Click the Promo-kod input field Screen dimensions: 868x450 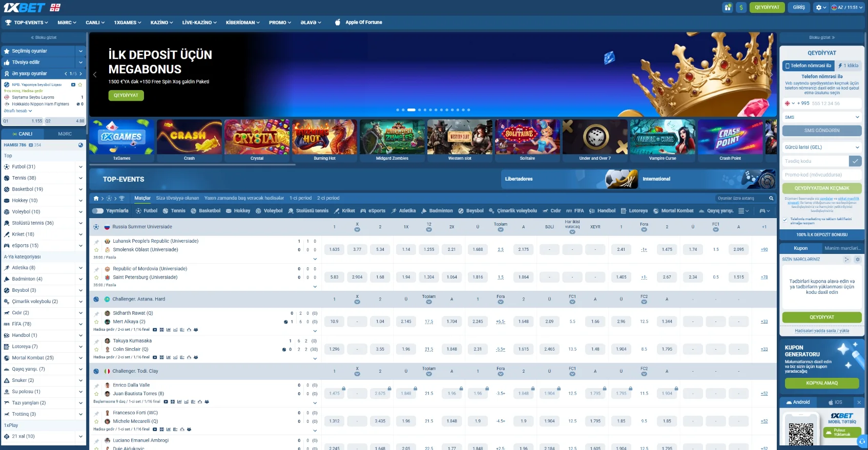click(822, 175)
